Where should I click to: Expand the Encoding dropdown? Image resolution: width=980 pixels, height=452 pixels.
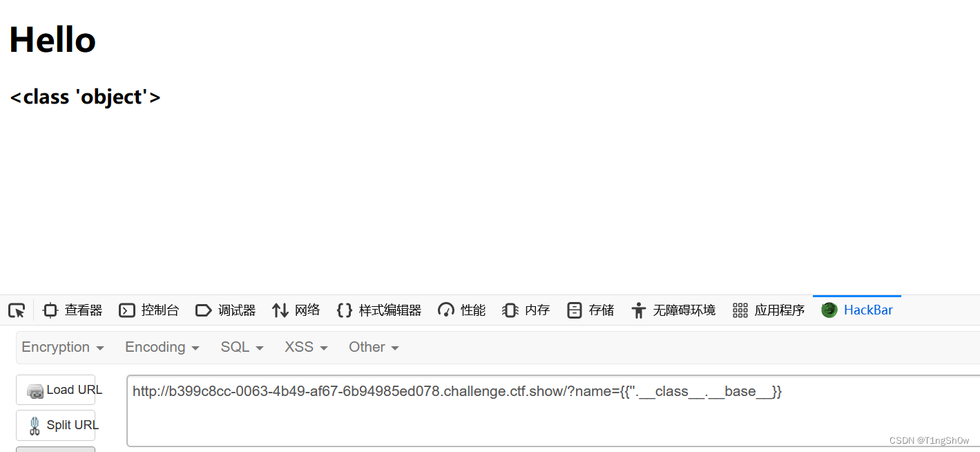[x=162, y=347]
